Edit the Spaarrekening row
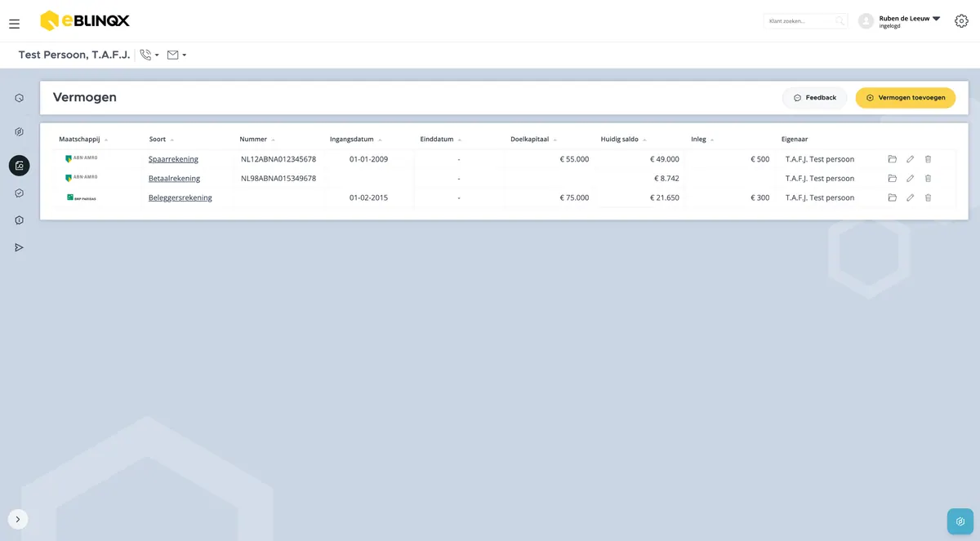The width and height of the screenshot is (980, 541). (x=910, y=159)
